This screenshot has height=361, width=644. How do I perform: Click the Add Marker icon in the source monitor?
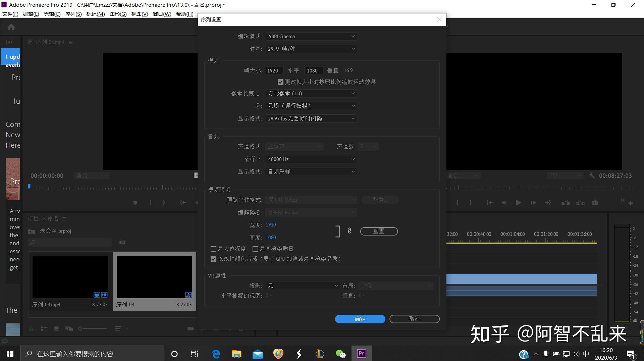pos(135,203)
